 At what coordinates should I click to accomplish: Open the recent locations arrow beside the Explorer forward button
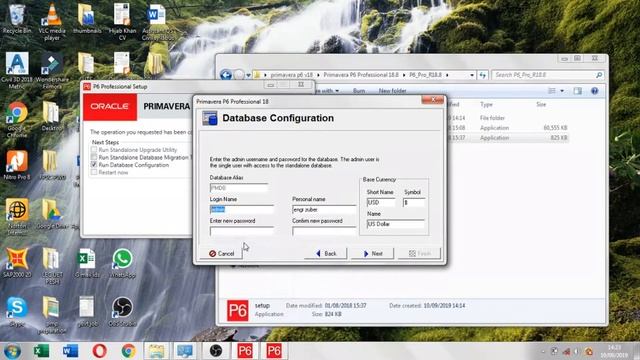click(248, 76)
